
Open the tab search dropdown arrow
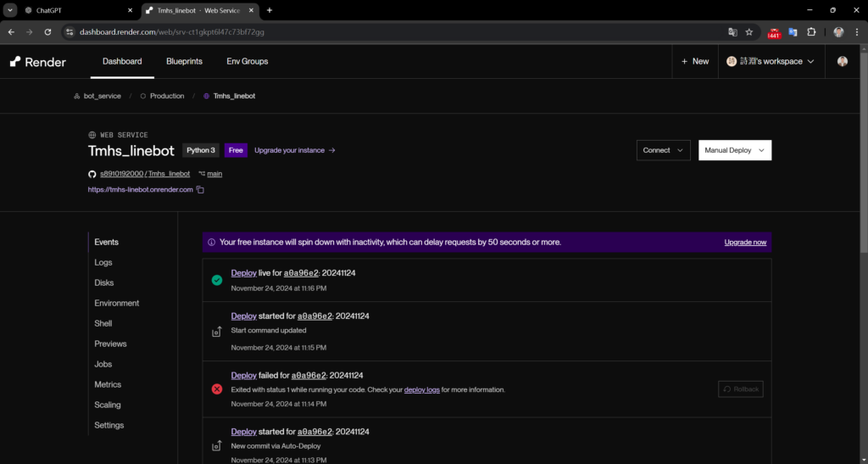[x=10, y=10]
